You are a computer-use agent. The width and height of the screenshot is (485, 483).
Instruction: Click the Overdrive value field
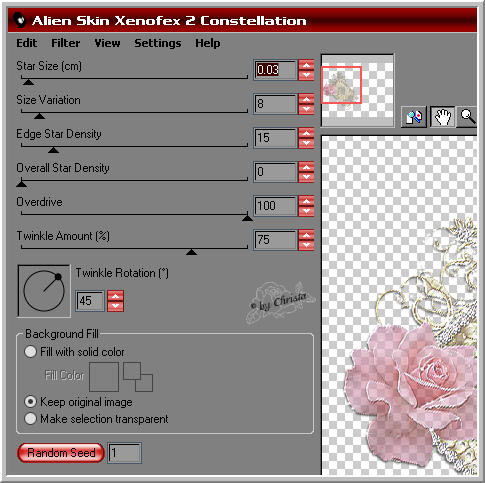(x=275, y=206)
